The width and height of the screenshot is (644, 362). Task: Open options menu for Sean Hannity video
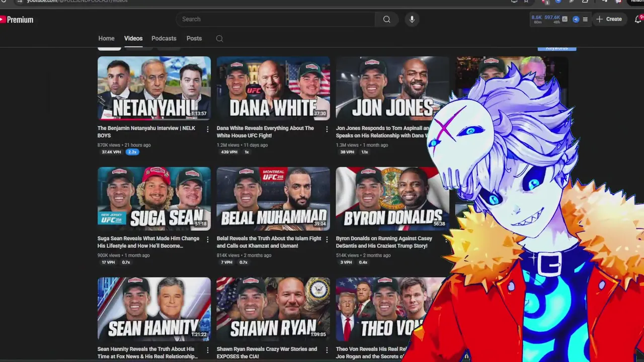pyautogui.click(x=207, y=350)
